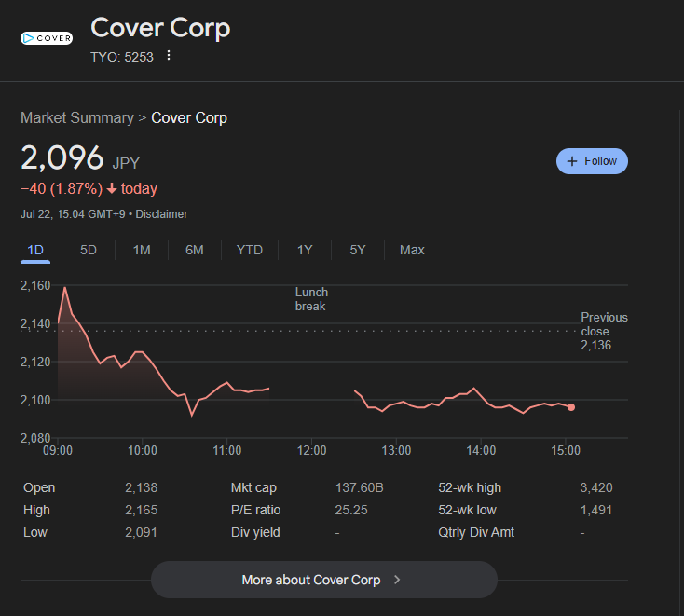Open the three-dot options menu beside TYO: 5253
The width and height of the screenshot is (684, 616).
169,55
